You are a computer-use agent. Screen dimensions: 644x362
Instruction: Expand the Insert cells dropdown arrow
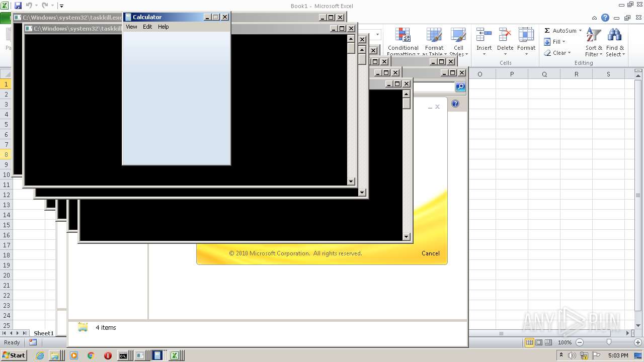click(484, 54)
